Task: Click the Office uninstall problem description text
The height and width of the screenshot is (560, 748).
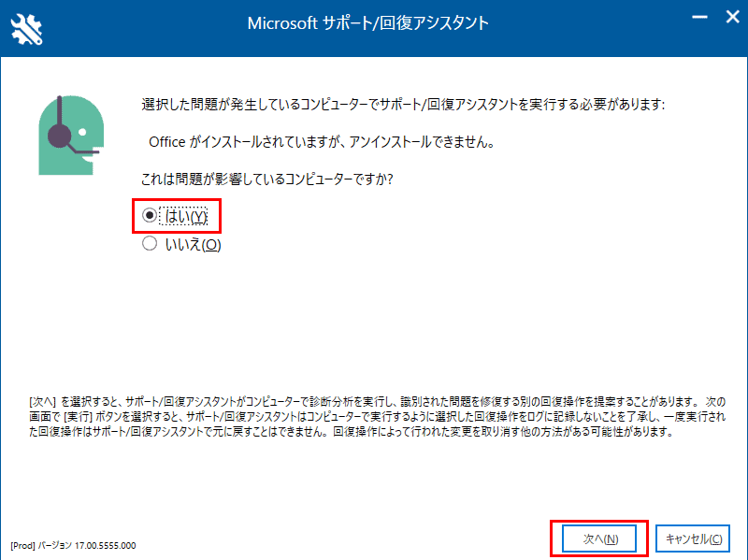Action: coord(322,142)
